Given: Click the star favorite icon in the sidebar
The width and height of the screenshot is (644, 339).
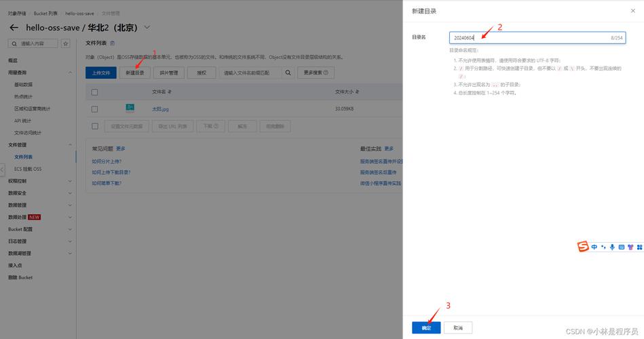Looking at the screenshot, I should click(x=66, y=43).
